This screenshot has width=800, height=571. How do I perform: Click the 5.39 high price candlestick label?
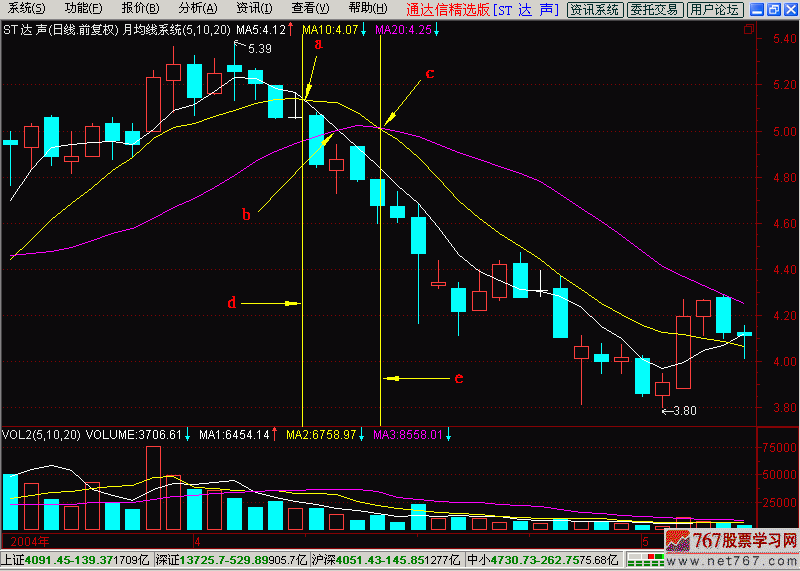258,49
